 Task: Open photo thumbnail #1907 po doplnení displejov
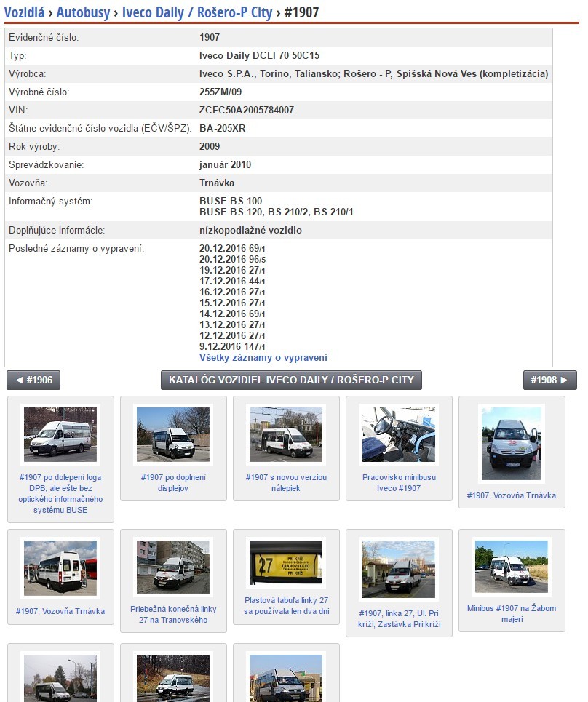pyautogui.click(x=173, y=434)
